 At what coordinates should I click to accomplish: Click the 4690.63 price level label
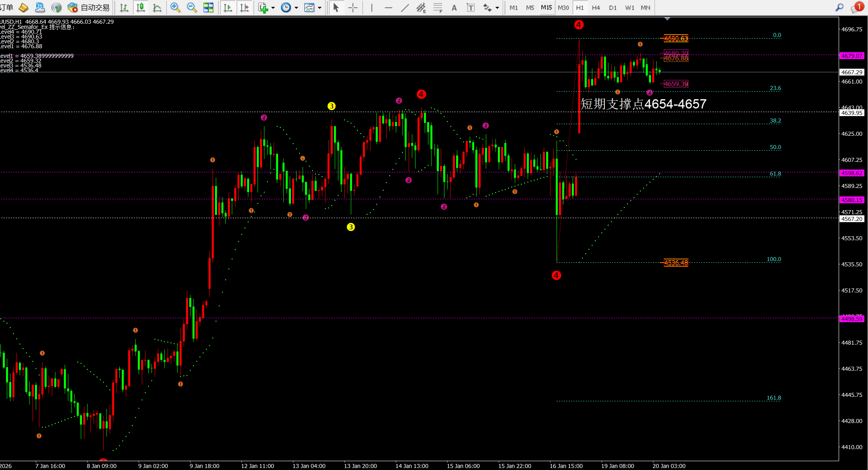676,39
